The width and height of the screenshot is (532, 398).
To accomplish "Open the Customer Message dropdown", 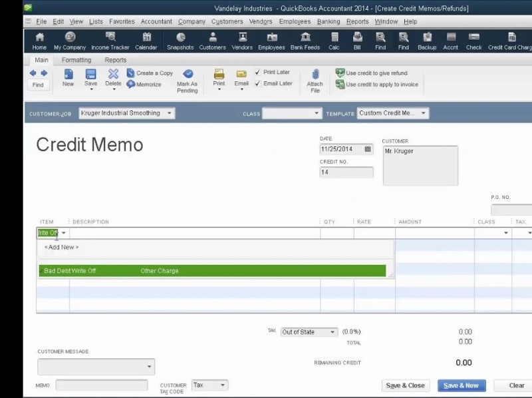I will click(149, 367).
